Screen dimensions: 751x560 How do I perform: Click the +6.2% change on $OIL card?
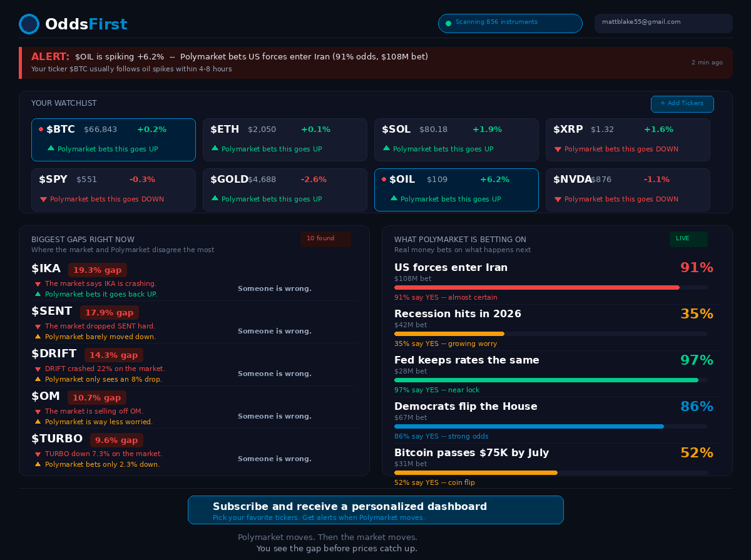tap(494, 180)
